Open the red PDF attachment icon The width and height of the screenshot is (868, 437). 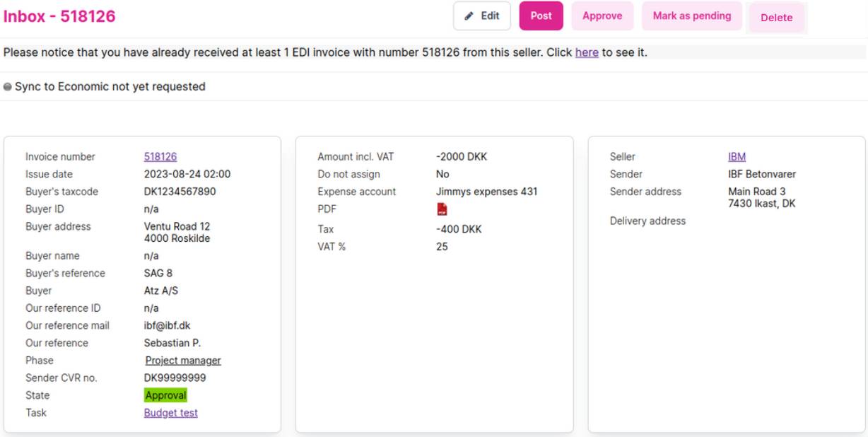pos(442,209)
